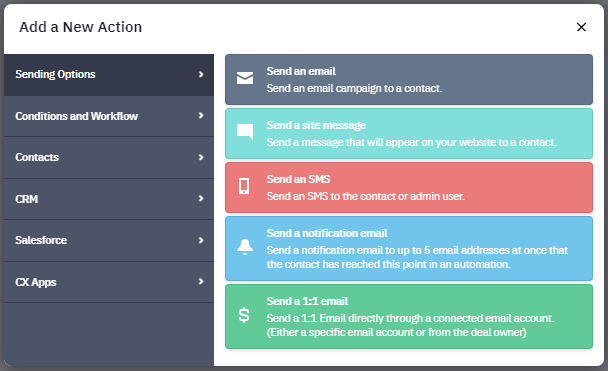The height and width of the screenshot is (371, 608).
Task: Click the bell notification email icon
Action: coord(245,247)
